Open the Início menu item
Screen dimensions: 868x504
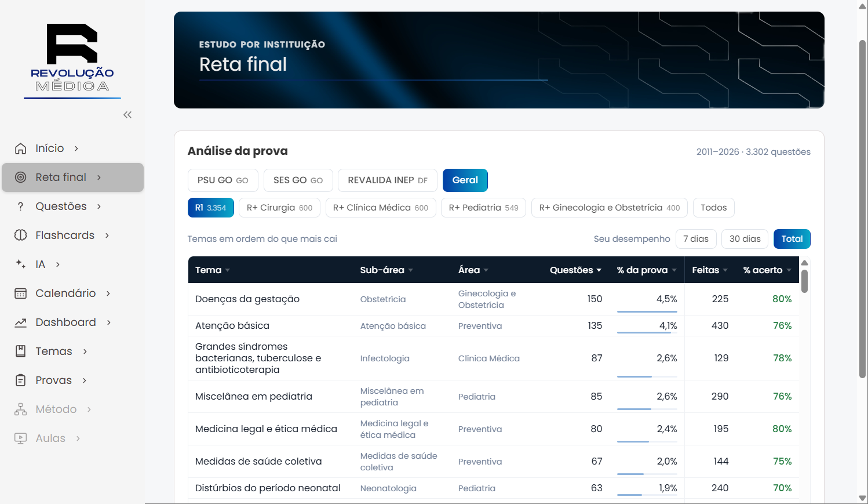click(x=72, y=148)
